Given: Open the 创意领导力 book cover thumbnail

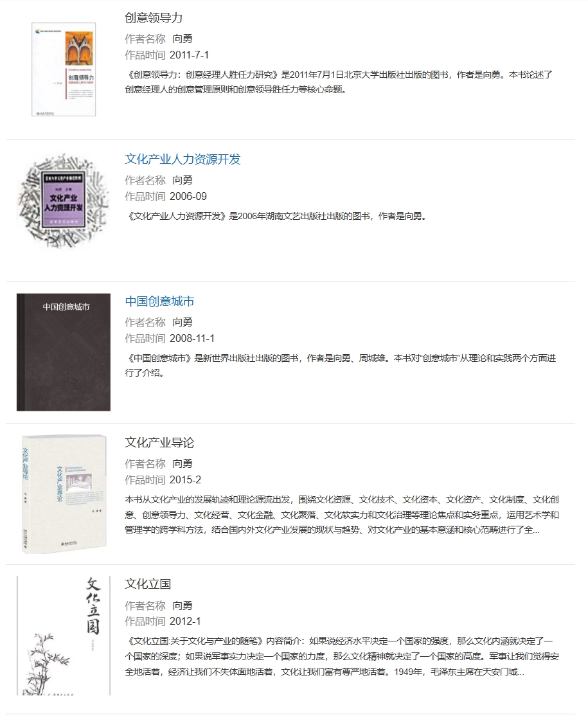Looking at the screenshot, I should coord(64,69).
